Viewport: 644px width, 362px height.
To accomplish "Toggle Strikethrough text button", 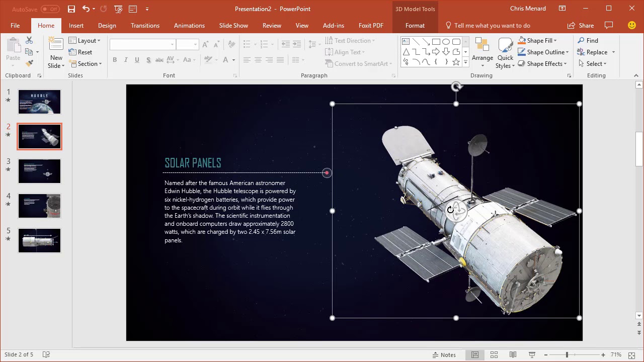I will (159, 60).
